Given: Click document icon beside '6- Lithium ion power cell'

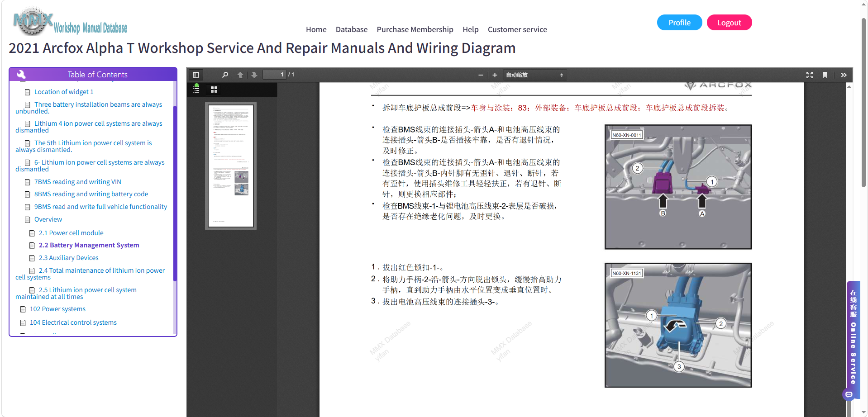Looking at the screenshot, I should pos(28,163).
